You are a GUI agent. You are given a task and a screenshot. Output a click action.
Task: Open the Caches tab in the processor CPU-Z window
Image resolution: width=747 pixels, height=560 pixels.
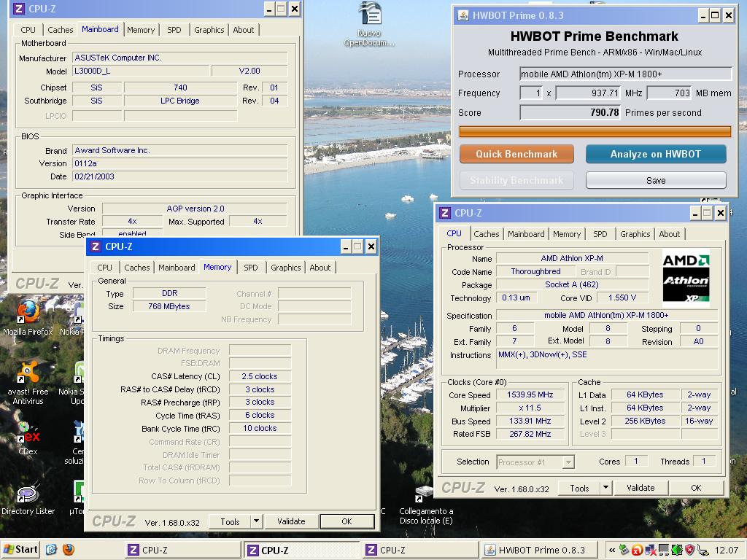pos(487,234)
